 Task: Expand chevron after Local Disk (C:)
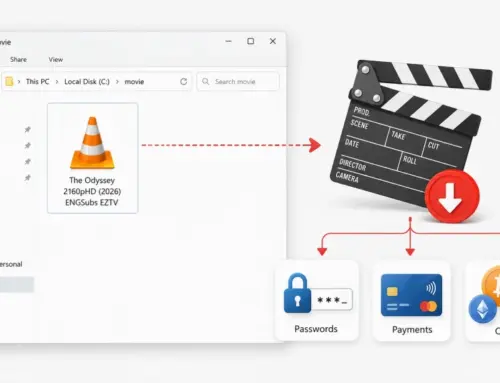tap(117, 82)
